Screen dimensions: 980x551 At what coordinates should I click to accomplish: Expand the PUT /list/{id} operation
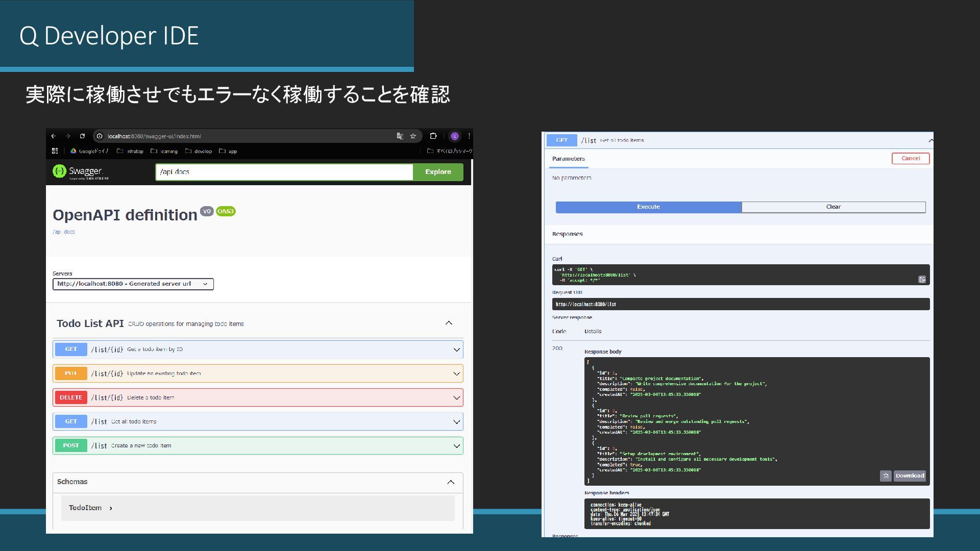coord(258,373)
